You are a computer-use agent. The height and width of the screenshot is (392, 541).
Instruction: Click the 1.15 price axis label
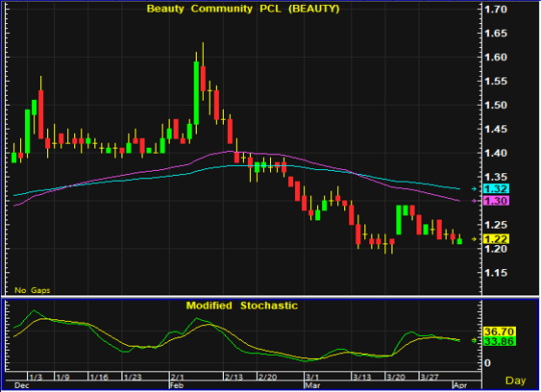496,273
